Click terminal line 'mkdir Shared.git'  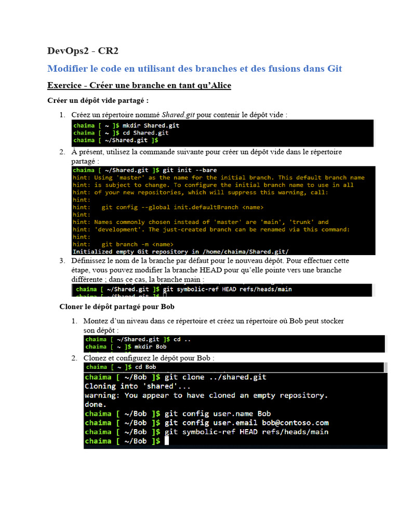(x=151, y=126)
